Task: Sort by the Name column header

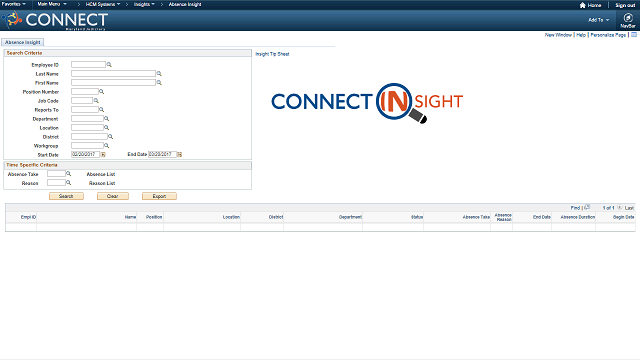Action: pyautogui.click(x=130, y=217)
